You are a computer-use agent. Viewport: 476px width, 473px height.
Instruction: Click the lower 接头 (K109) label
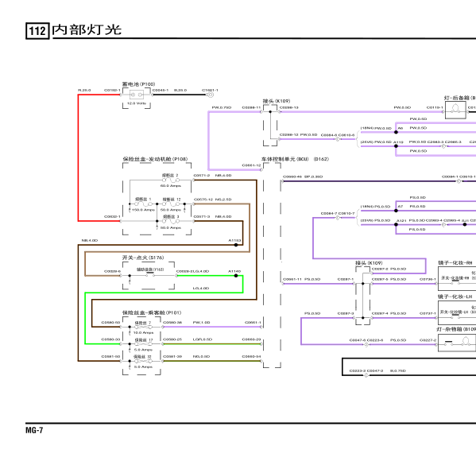point(369,263)
